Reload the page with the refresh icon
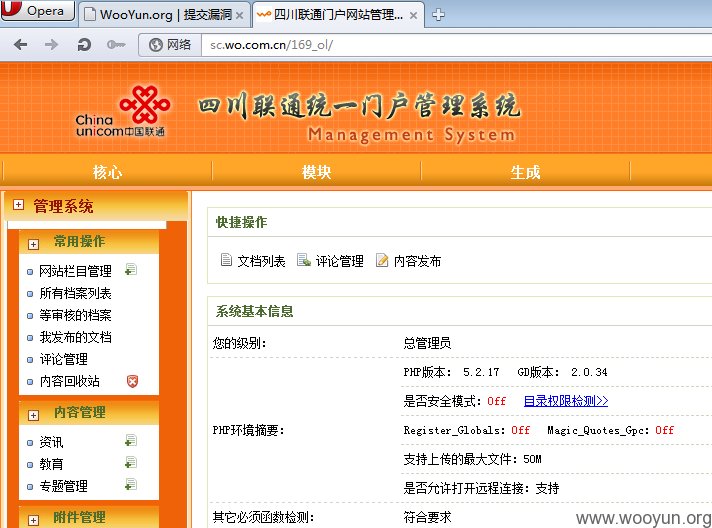Screen dimensions: 712x528 tap(84, 44)
